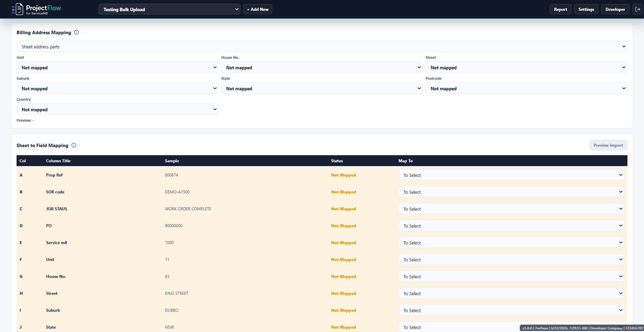Open the billing House No. mapping dropdown
The image size is (644, 332).
[x=322, y=68]
